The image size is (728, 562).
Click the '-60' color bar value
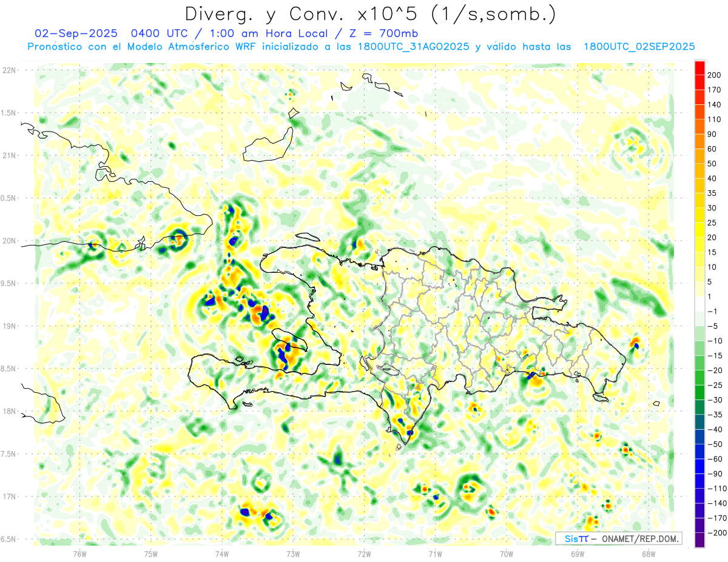[715, 459]
